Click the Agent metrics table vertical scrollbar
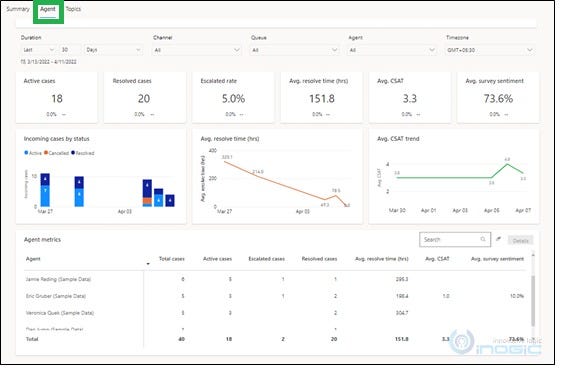This screenshot has width=561, height=373. (533, 300)
